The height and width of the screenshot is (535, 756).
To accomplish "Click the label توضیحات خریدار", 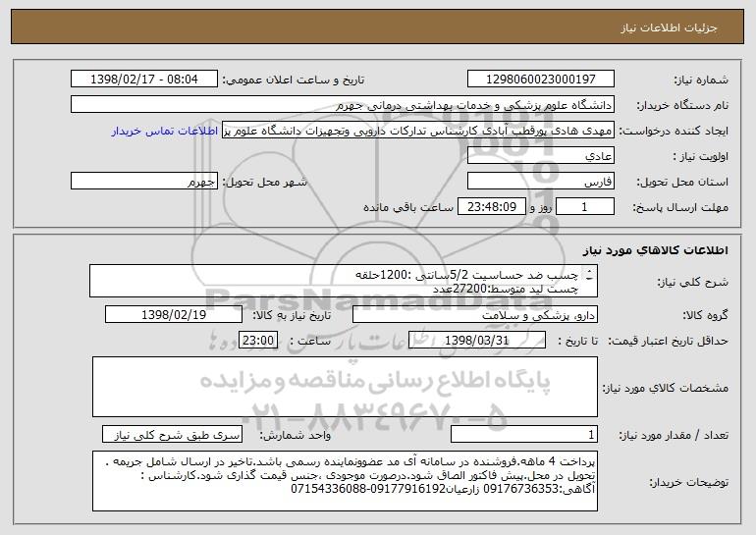I will click(x=689, y=482).
